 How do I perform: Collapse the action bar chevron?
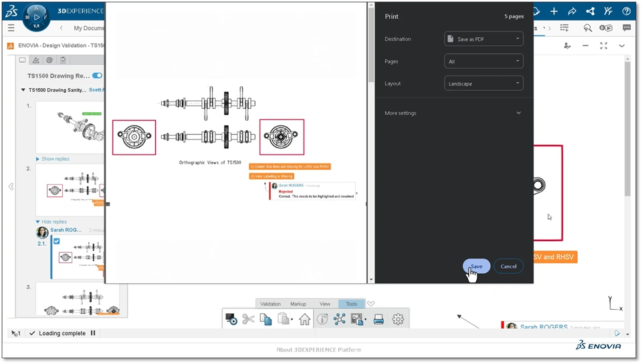371,303
